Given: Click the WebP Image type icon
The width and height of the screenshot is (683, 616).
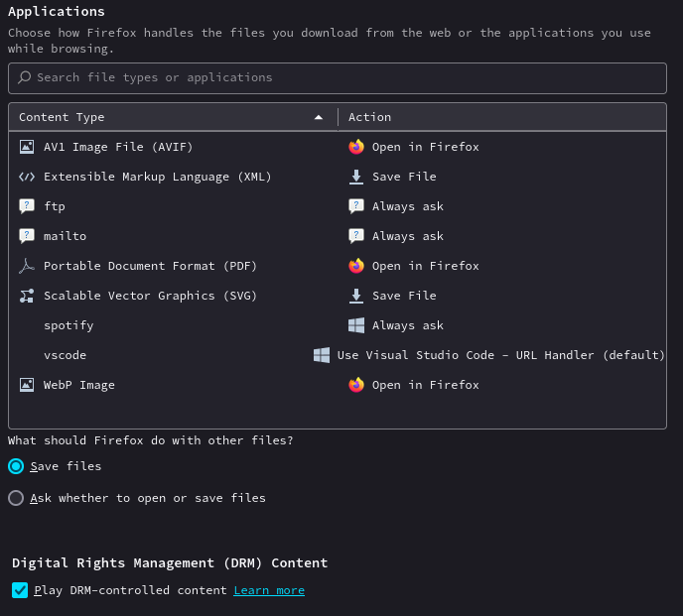Looking at the screenshot, I should pos(27,385).
